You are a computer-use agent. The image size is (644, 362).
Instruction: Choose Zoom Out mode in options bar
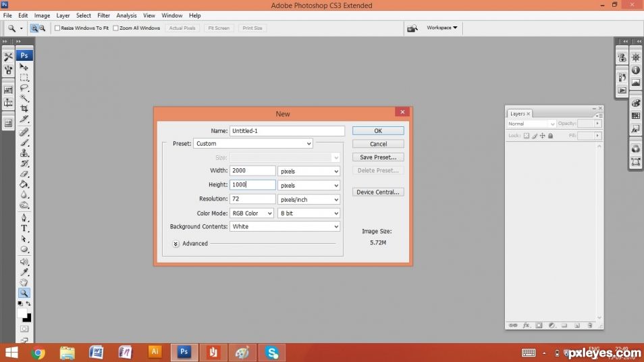42,28
